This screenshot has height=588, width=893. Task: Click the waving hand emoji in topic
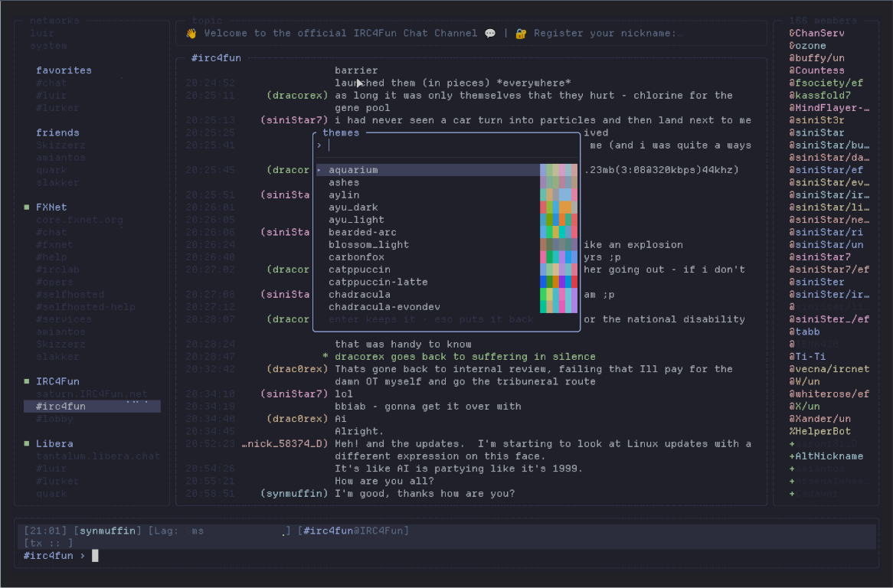click(x=191, y=34)
